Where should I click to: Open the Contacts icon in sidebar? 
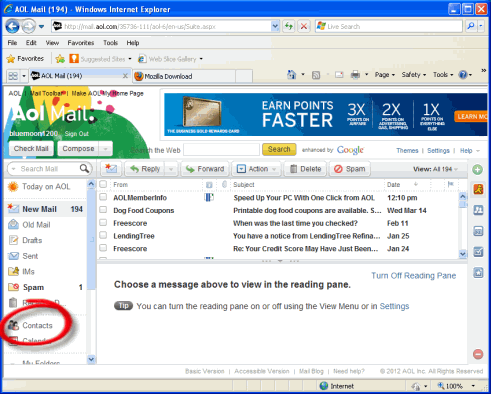tap(13, 325)
